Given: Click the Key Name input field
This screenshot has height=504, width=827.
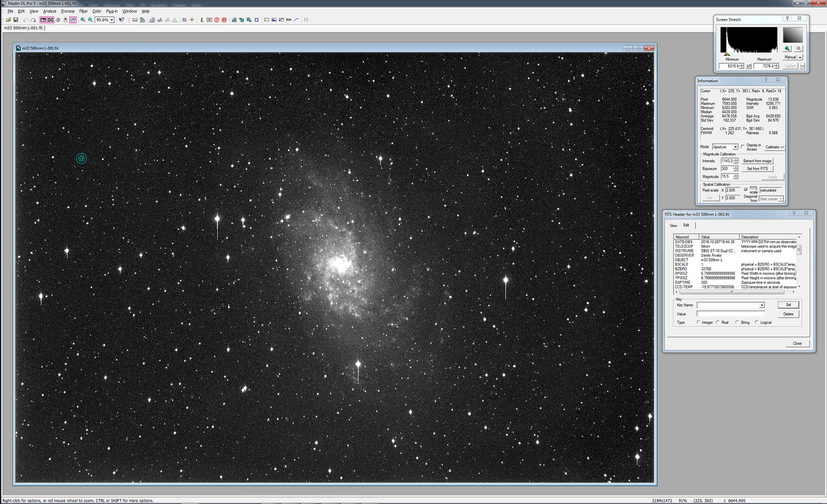Looking at the screenshot, I should (x=728, y=305).
